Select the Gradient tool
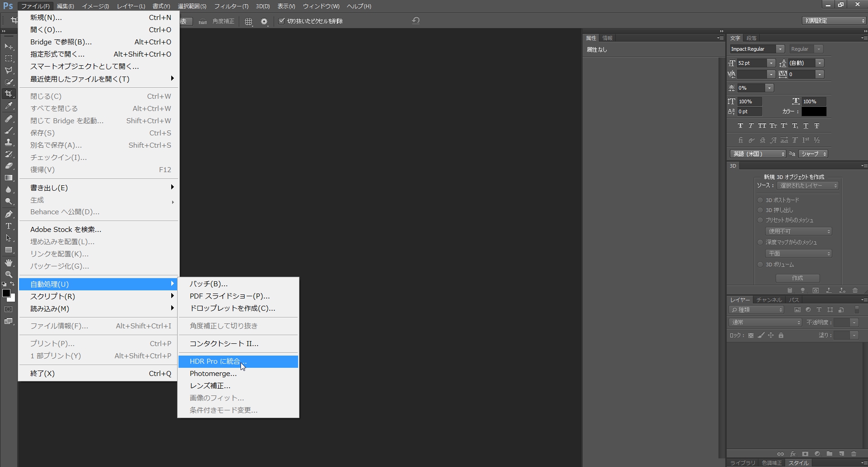Screen dimensions: 868x467 [9, 178]
